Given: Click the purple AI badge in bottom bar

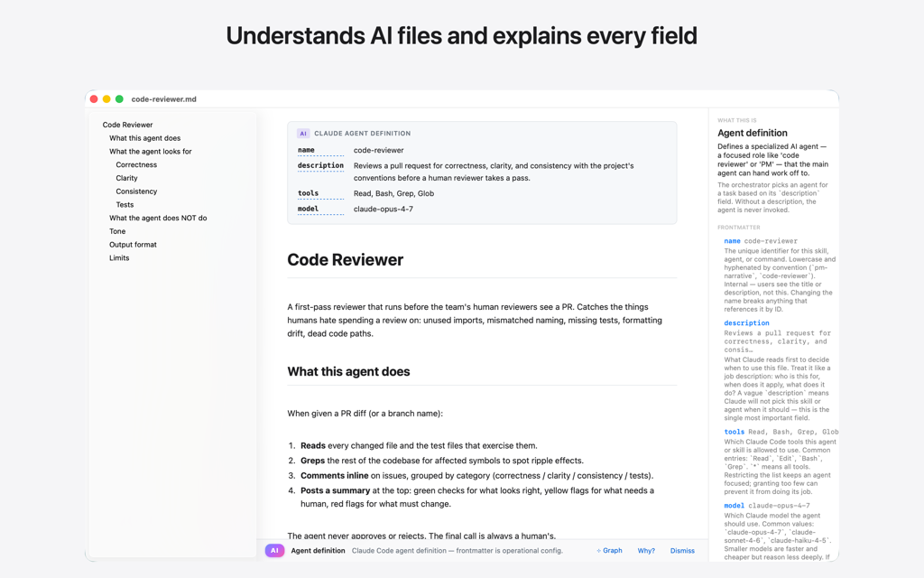Looking at the screenshot, I should [274, 550].
